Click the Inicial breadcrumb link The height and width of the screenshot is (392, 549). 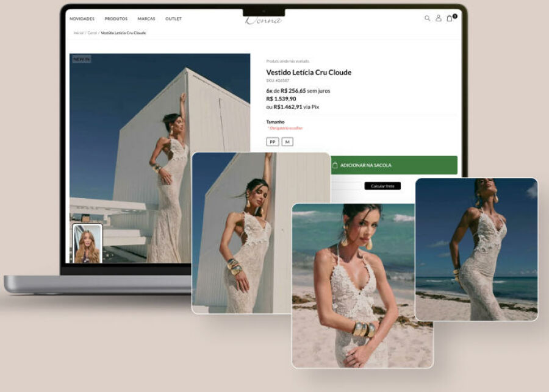tap(79, 32)
